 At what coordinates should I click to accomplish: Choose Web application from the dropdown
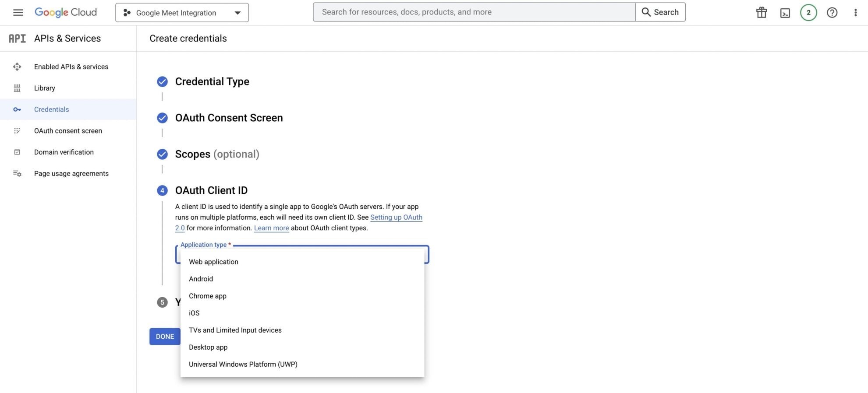213,262
